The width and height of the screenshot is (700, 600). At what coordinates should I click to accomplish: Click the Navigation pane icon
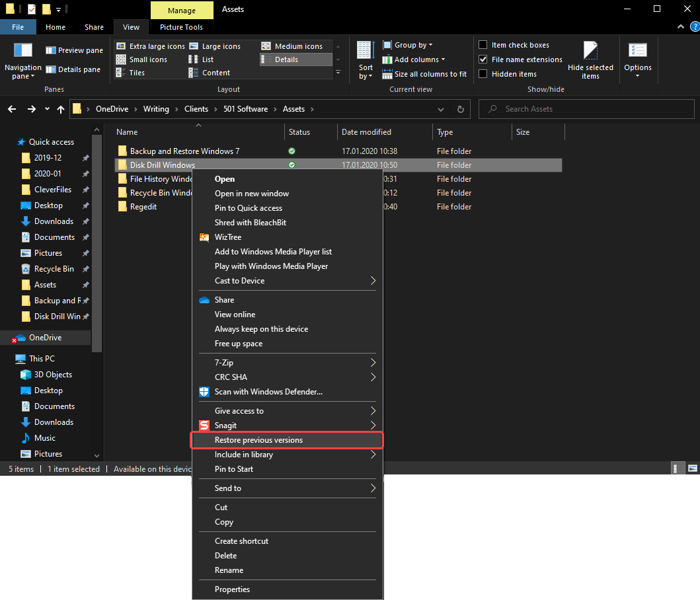[x=22, y=51]
